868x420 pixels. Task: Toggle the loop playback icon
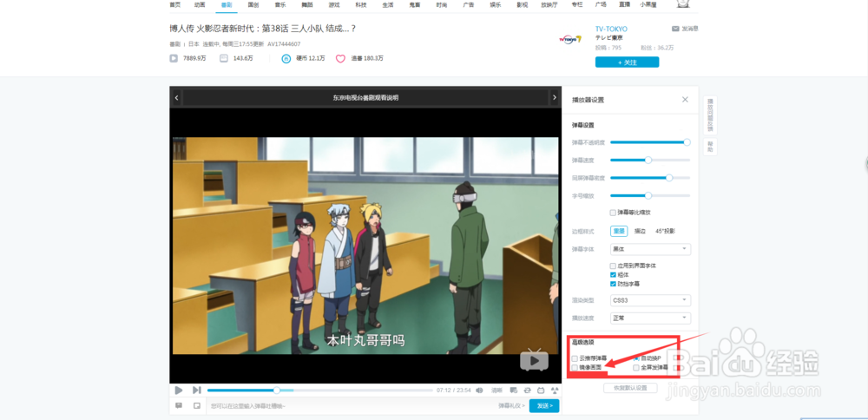pyautogui.click(x=528, y=390)
